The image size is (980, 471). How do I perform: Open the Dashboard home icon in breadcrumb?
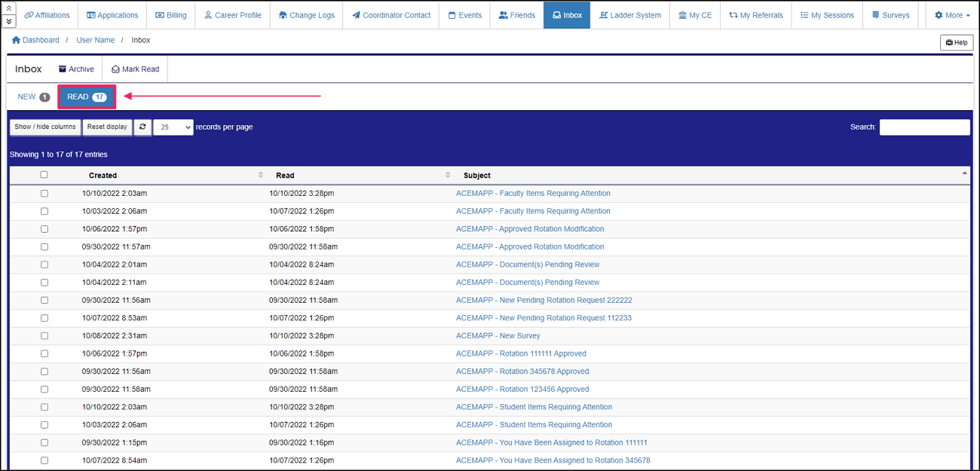tap(14, 39)
